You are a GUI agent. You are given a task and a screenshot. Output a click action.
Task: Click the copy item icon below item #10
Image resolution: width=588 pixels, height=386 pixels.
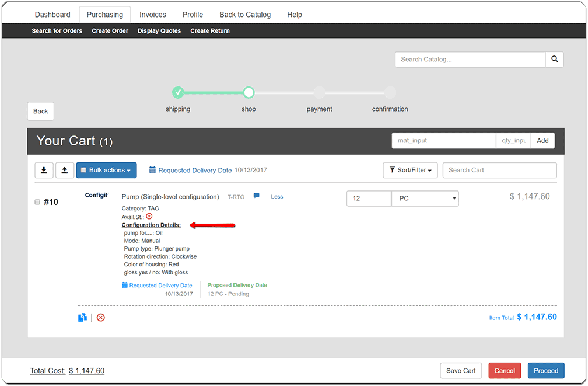[x=82, y=318]
